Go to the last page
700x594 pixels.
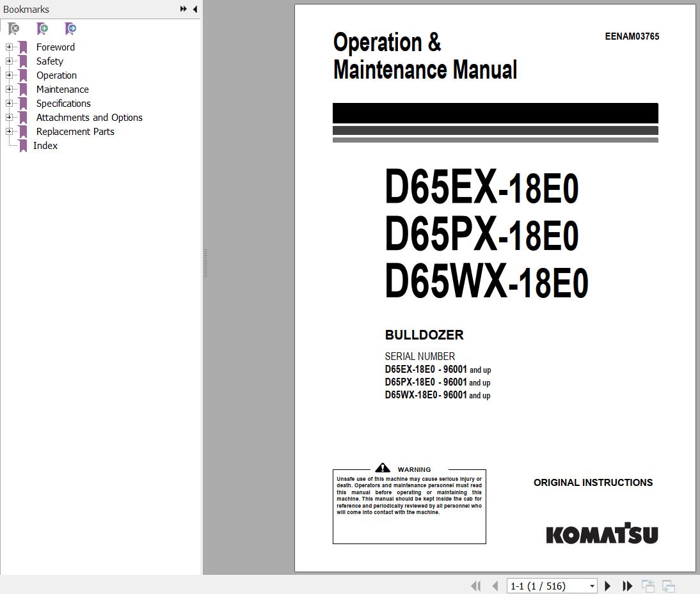click(x=627, y=586)
